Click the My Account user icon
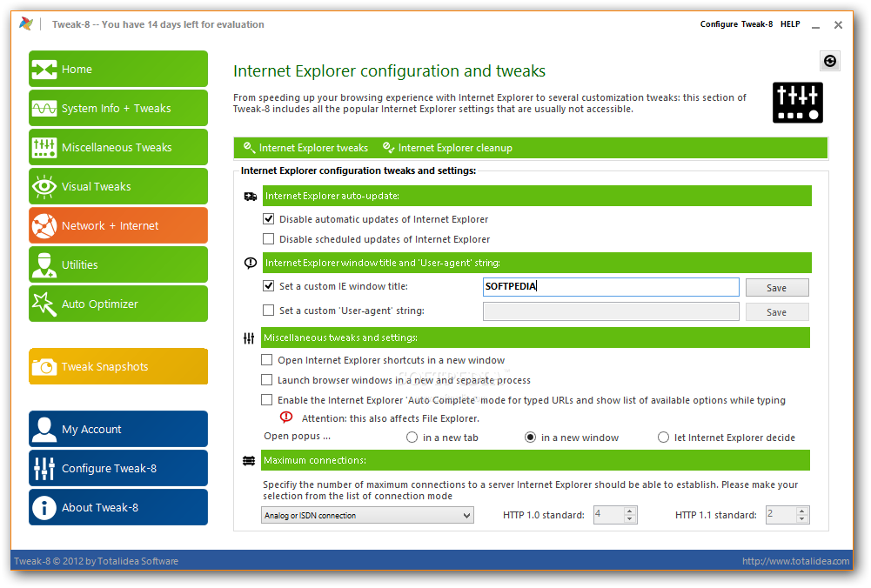The width and height of the screenshot is (871, 588). pos(44,429)
